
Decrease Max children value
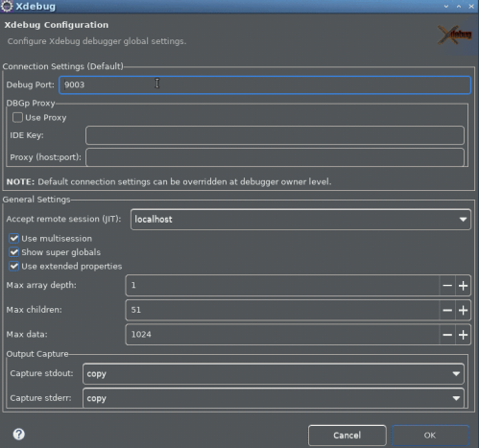point(447,310)
